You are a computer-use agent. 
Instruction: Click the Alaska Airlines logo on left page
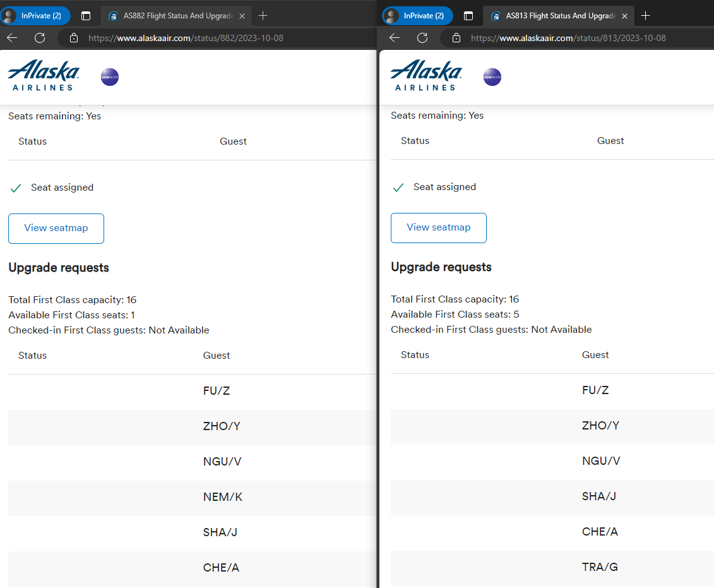click(x=44, y=75)
